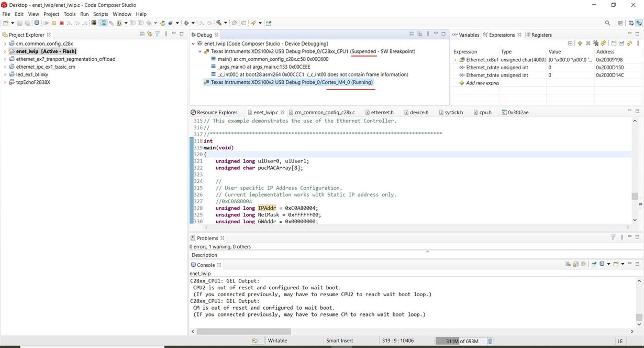Click the red Terminate debug button

click(61, 23)
